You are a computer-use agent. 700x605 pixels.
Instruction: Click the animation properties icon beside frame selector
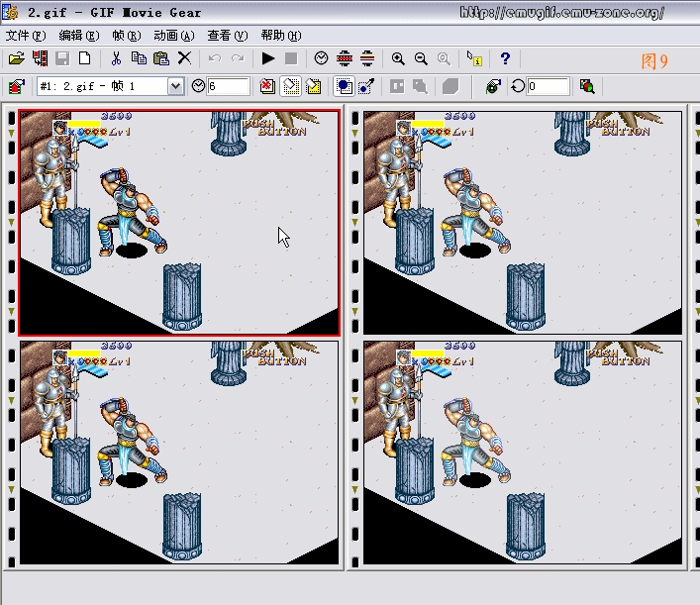point(17,86)
